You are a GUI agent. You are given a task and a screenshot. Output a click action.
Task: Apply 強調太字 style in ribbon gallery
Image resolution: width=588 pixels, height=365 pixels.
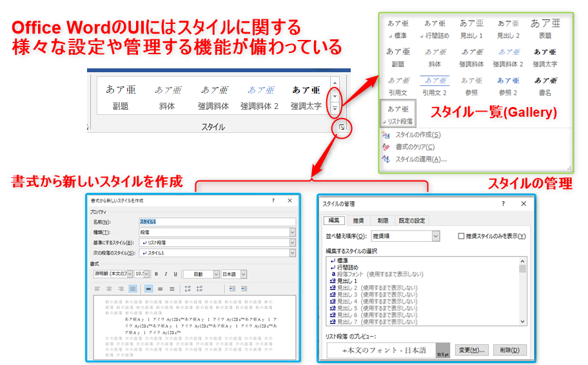point(306,97)
